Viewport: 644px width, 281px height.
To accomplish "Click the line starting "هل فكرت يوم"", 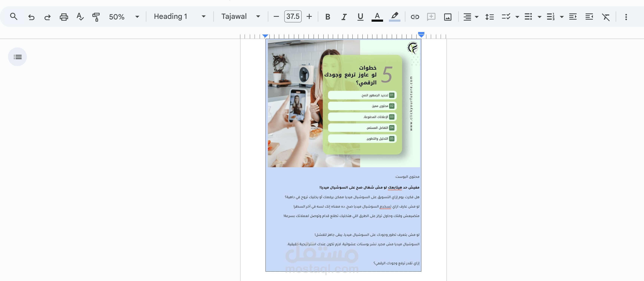I will point(352,197).
